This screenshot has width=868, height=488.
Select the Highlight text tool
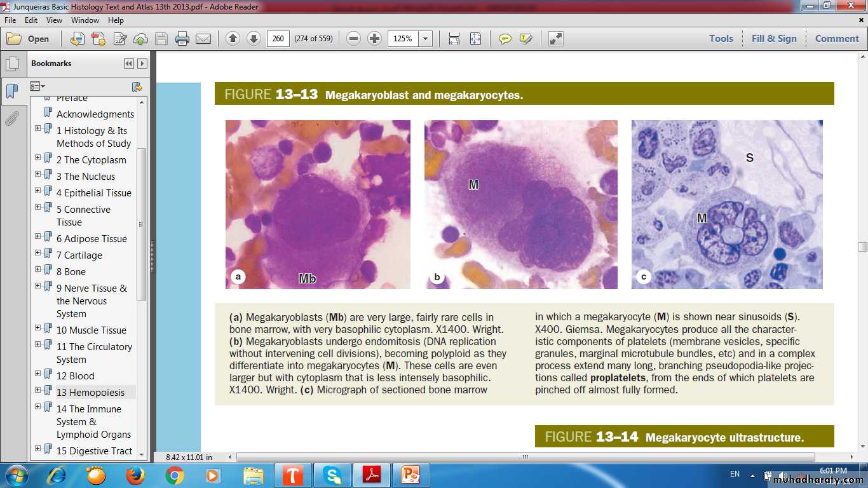point(526,39)
